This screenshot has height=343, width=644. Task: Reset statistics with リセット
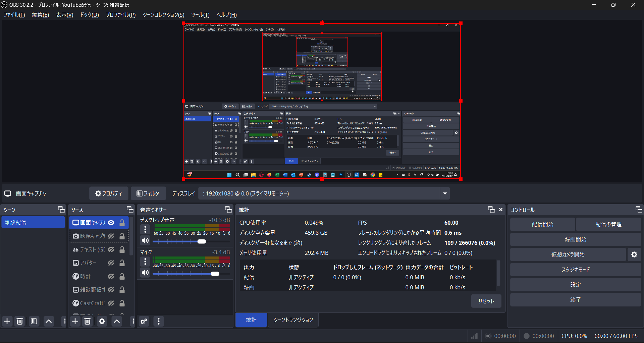(x=486, y=301)
